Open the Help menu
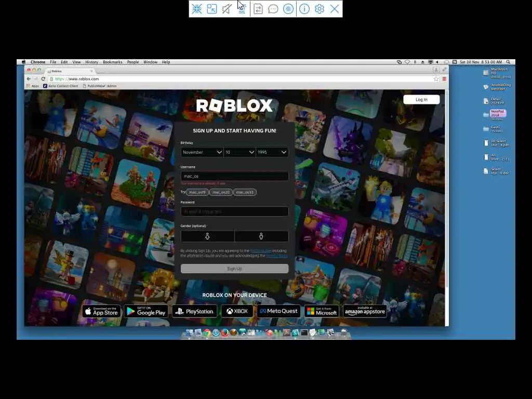Viewport: 532px width, 399px height. (x=166, y=62)
